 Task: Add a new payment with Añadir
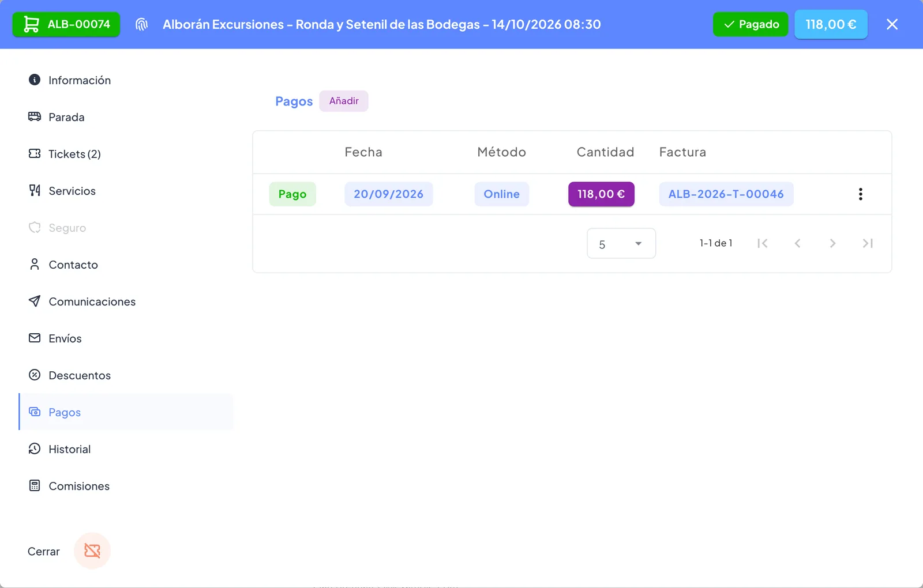coord(344,101)
